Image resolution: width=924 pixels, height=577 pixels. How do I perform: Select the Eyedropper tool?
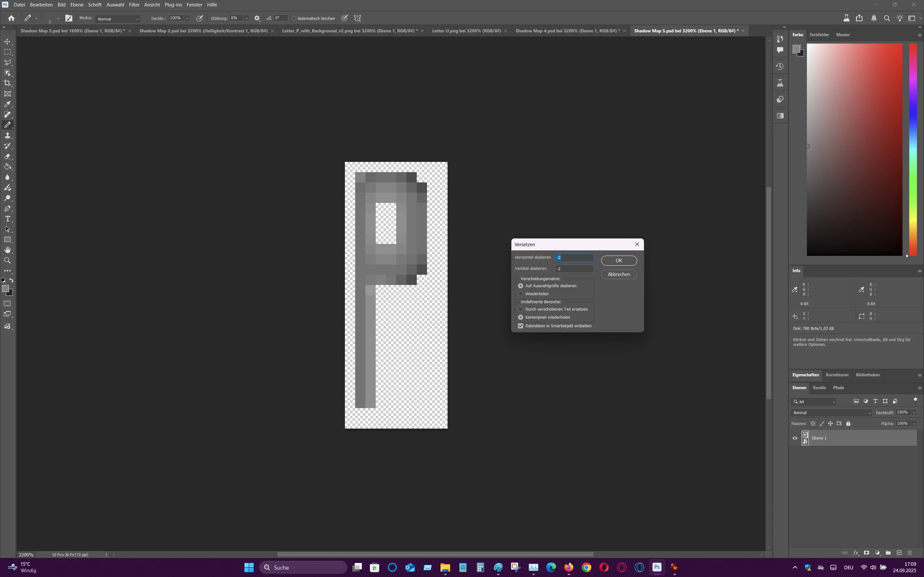7,104
